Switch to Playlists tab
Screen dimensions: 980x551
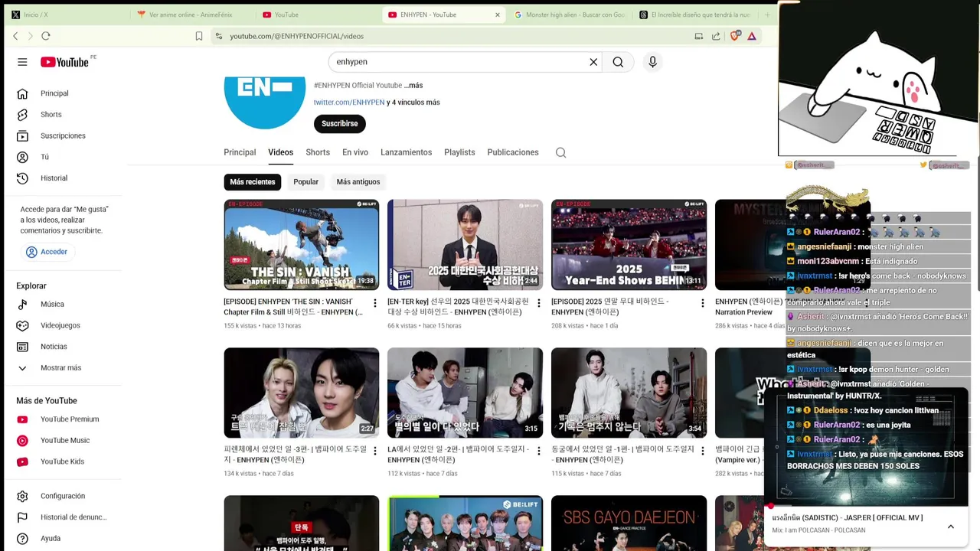tap(459, 152)
